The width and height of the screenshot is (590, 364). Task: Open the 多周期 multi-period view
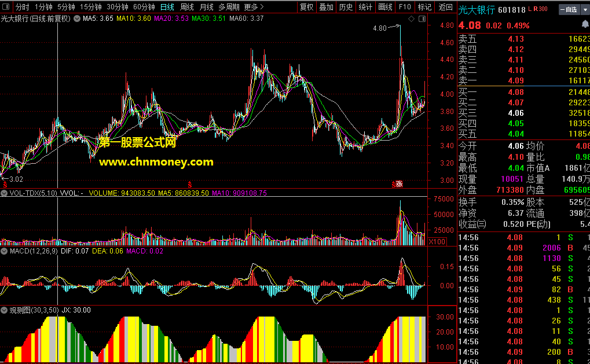[x=229, y=7]
